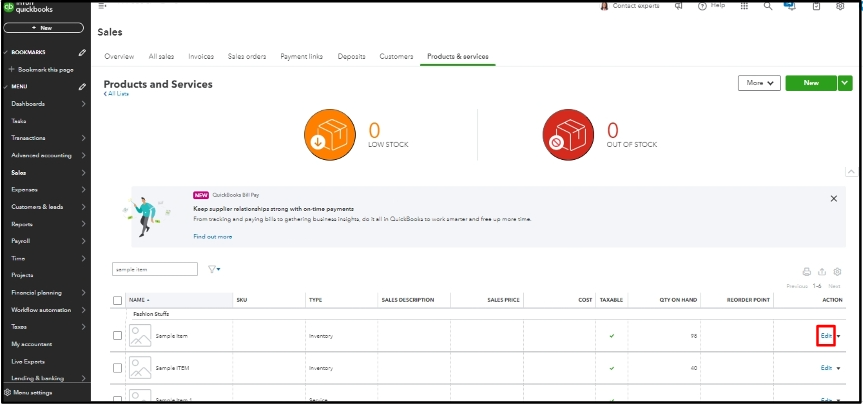Viewport: 863px width, 404px height.
Task: Export the products list
Action: [822, 271]
